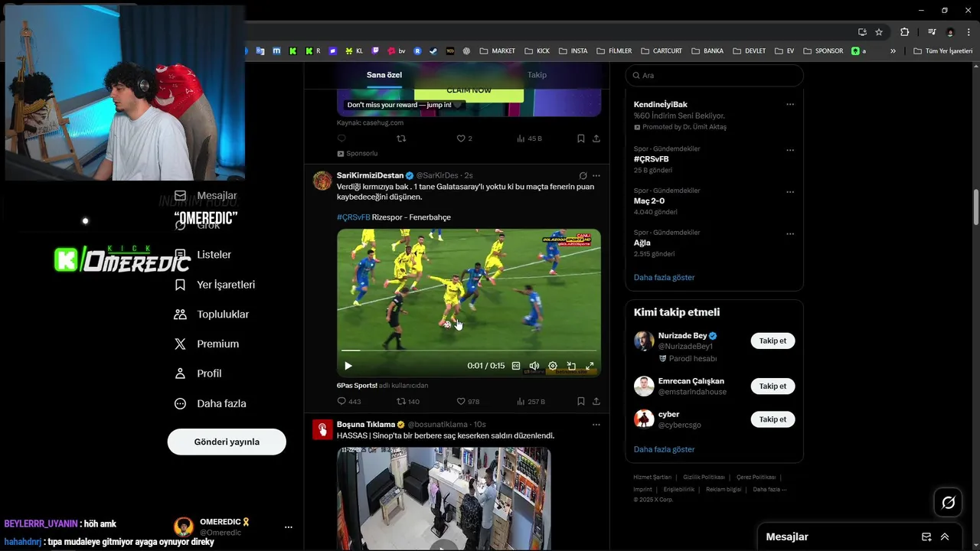The height and width of the screenshot is (551, 980).
Task: Open the MARKET bookmarks folder
Action: (x=498, y=51)
